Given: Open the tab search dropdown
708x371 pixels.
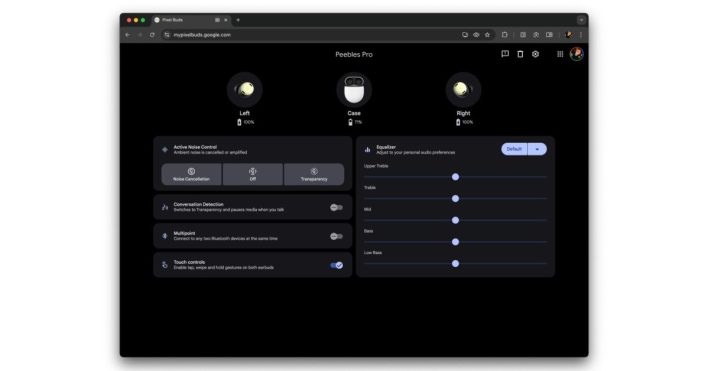Looking at the screenshot, I should [581, 20].
